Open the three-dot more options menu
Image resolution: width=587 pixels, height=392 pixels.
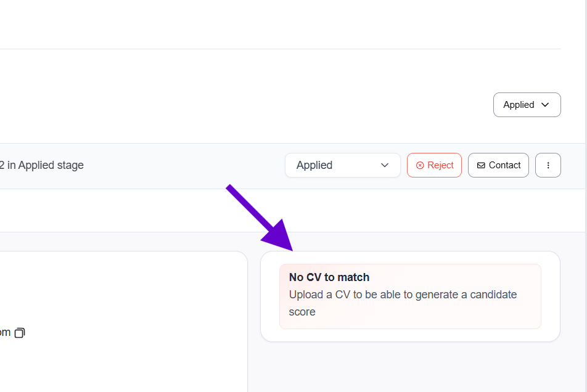[548, 165]
